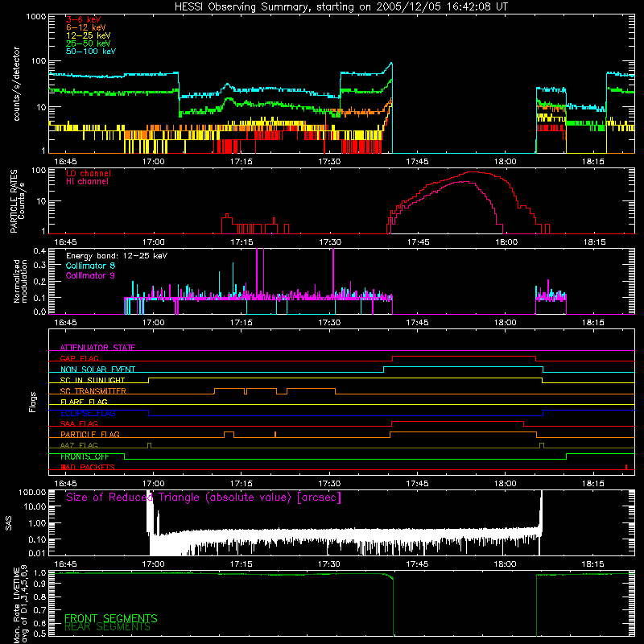Click the BAD PACKETS flag label
The height and width of the screenshot is (644, 644).
[88, 467]
